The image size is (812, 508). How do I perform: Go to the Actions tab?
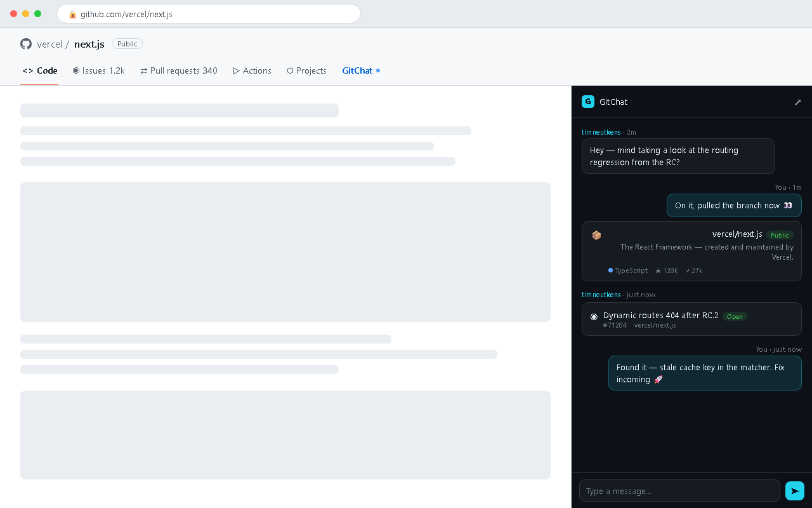(252, 70)
